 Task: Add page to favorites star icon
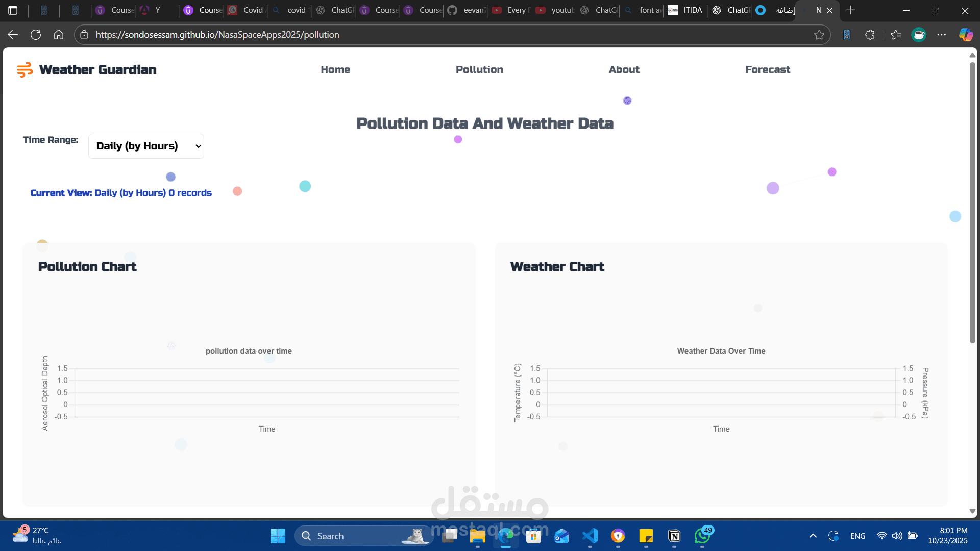(x=819, y=35)
